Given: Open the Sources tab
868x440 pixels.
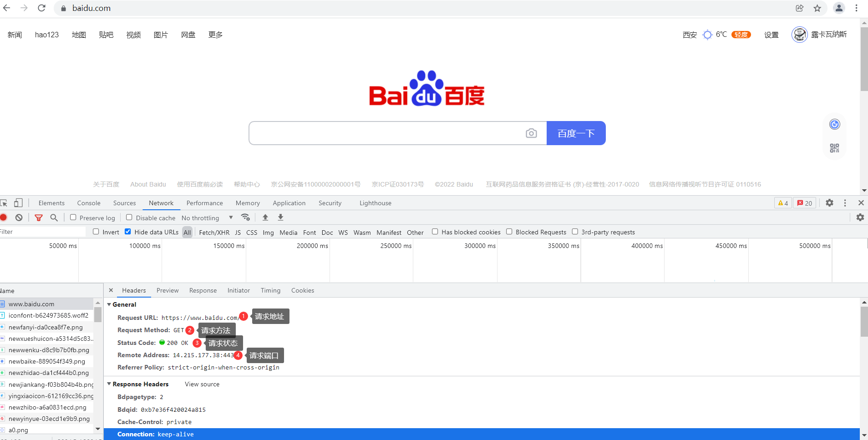Looking at the screenshot, I should (125, 203).
